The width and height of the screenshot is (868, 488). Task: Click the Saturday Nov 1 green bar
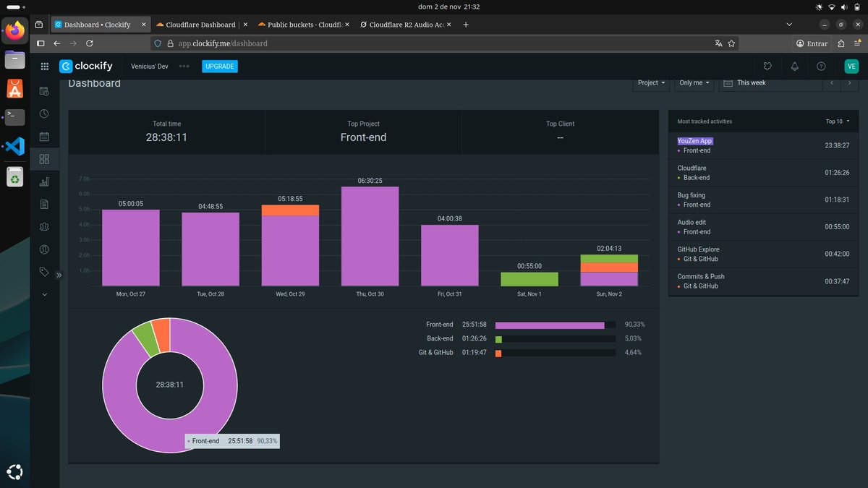coord(529,279)
